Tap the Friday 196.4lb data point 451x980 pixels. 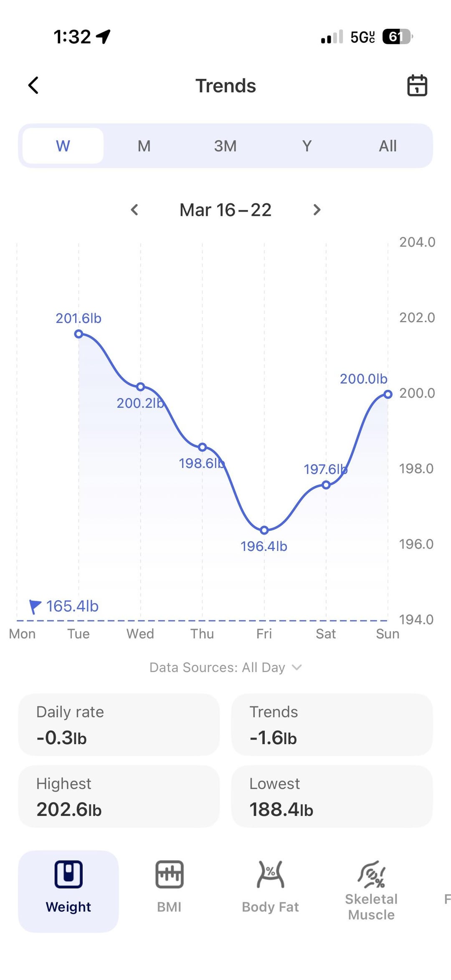pyautogui.click(x=264, y=530)
